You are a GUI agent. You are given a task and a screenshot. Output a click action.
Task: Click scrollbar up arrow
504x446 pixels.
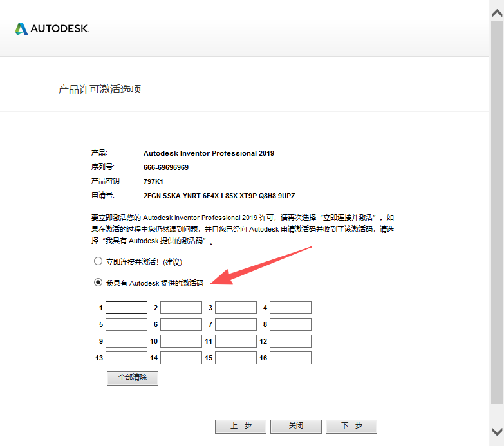pyautogui.click(x=497, y=13)
